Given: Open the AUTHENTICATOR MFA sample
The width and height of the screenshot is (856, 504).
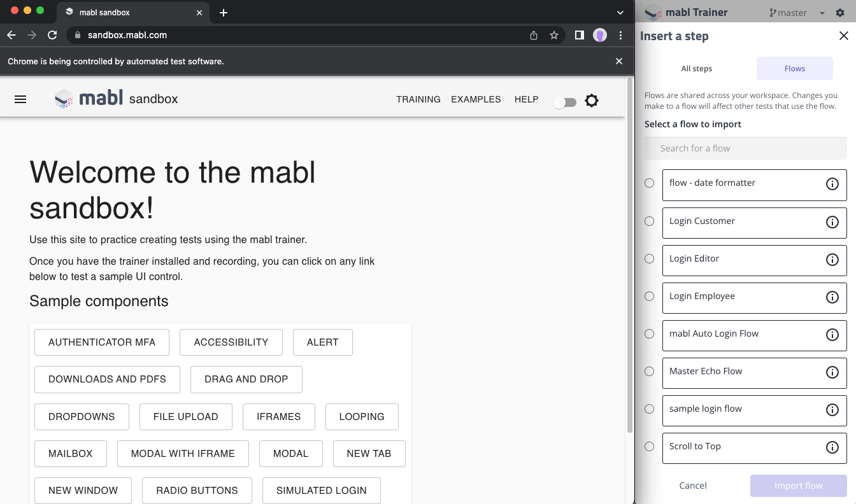Looking at the screenshot, I should tap(102, 342).
